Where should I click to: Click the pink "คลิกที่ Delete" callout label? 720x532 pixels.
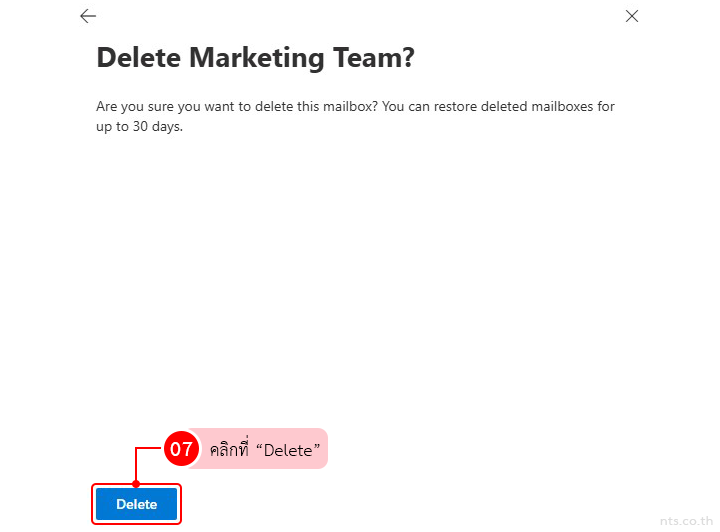(265, 450)
